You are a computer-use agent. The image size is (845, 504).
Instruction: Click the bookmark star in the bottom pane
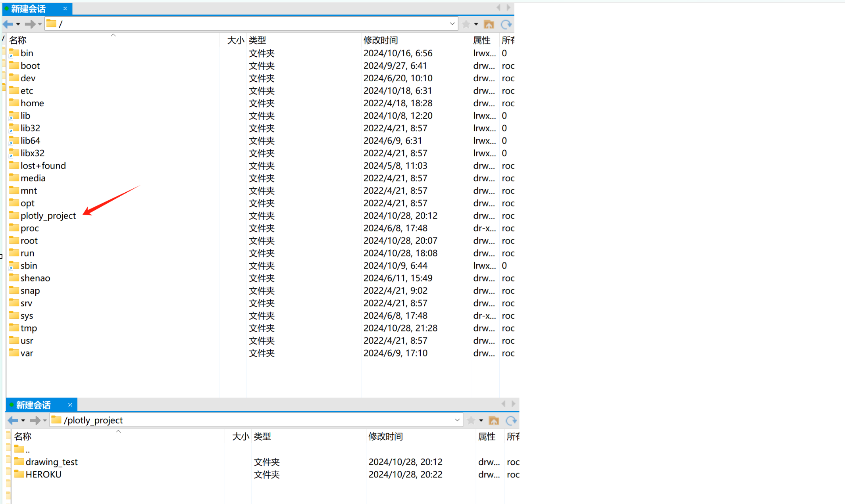(x=471, y=420)
